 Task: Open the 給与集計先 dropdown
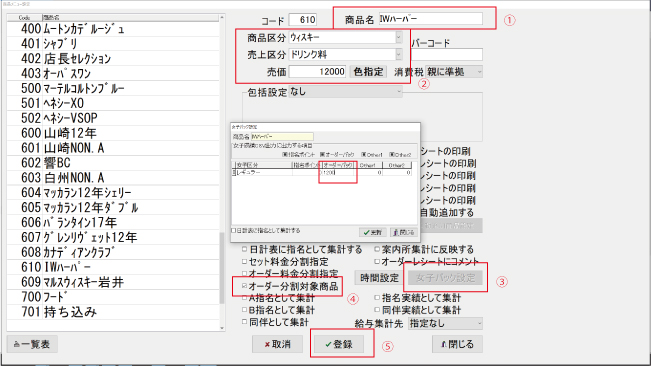[445, 323]
